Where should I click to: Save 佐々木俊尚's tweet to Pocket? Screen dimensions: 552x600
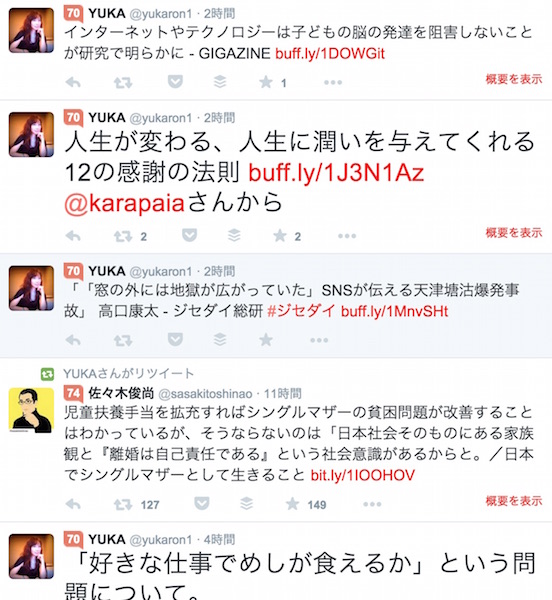tap(202, 504)
